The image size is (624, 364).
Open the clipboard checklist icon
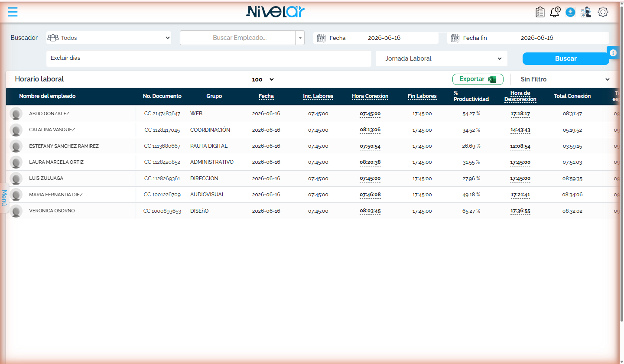point(540,12)
